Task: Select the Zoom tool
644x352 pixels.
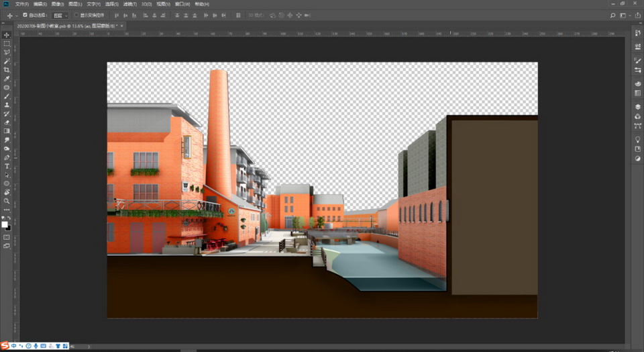Action: [7, 201]
